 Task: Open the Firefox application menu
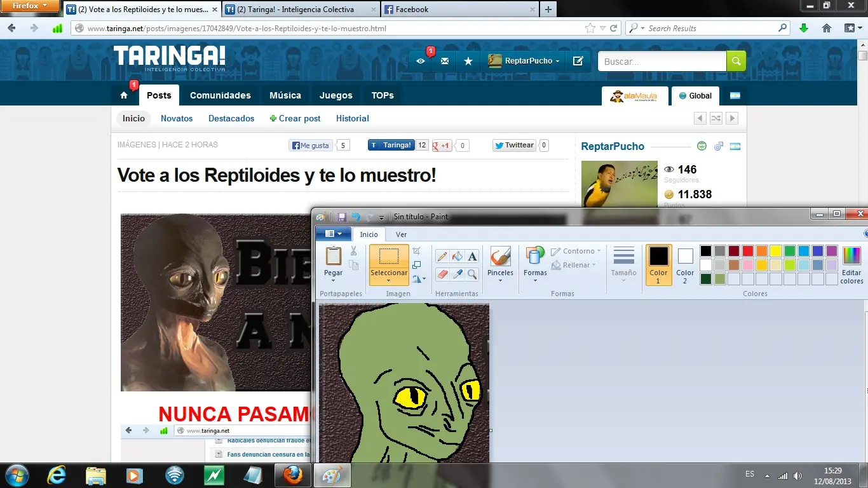tap(30, 6)
